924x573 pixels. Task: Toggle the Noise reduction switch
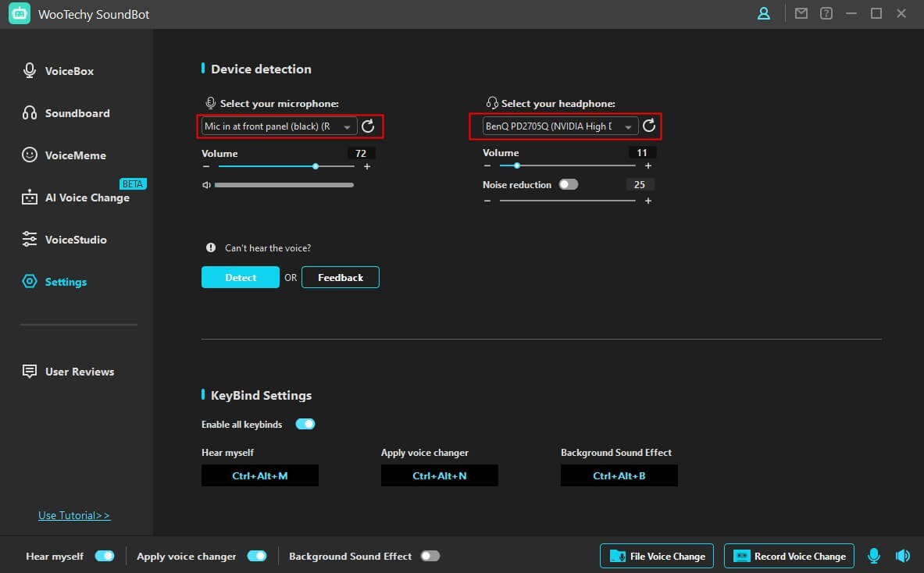coord(569,184)
